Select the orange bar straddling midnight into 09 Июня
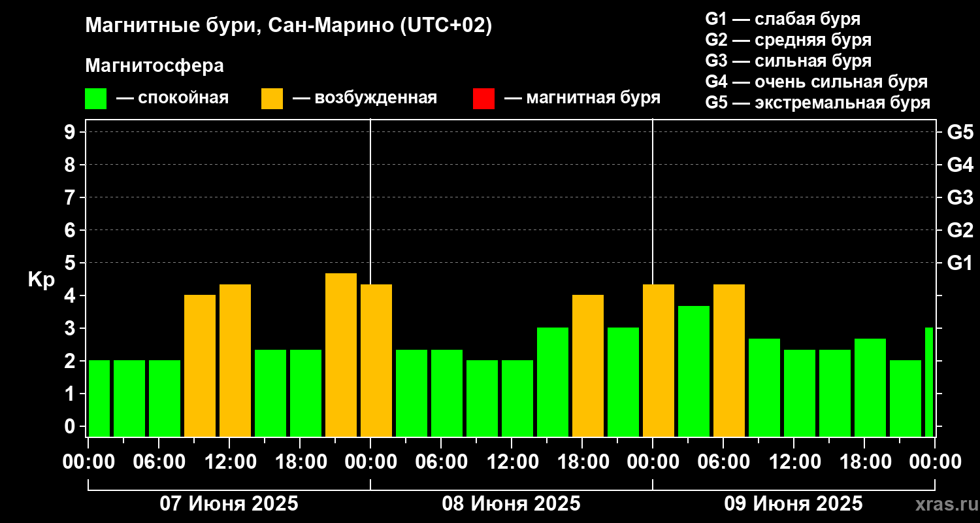 659,360
